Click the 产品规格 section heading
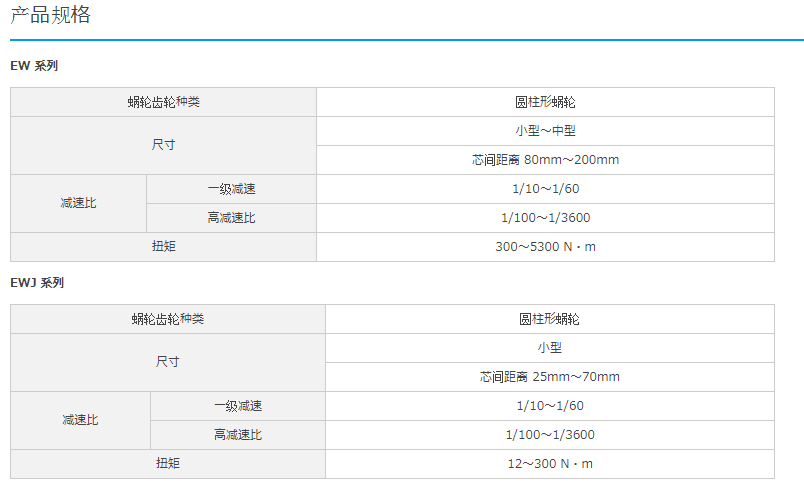Image resolution: width=804 pixels, height=498 pixels. 50,15
